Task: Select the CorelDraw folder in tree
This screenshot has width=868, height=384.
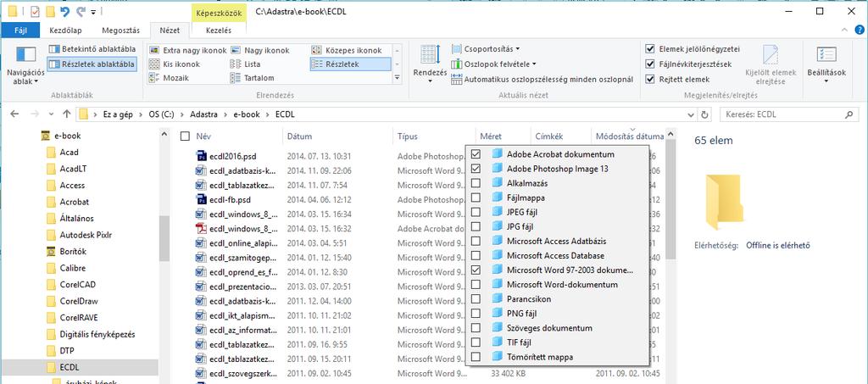Action: pyautogui.click(x=78, y=301)
